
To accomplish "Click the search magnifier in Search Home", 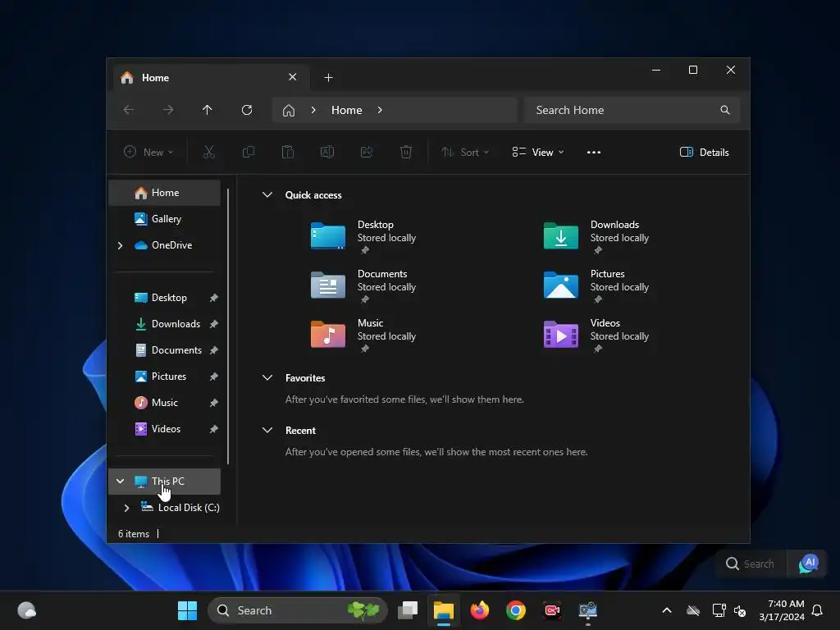I will [725, 110].
